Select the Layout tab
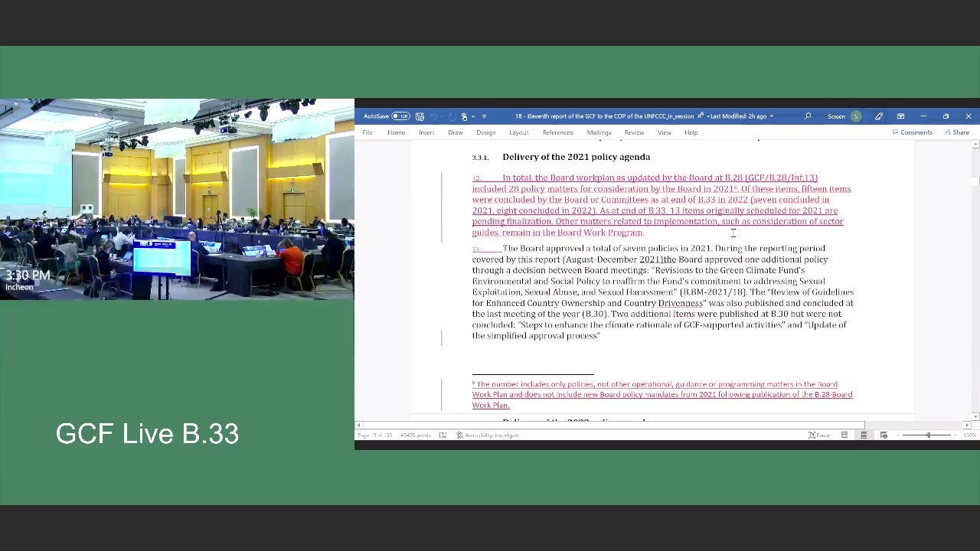This screenshot has height=551, width=980. (x=519, y=132)
